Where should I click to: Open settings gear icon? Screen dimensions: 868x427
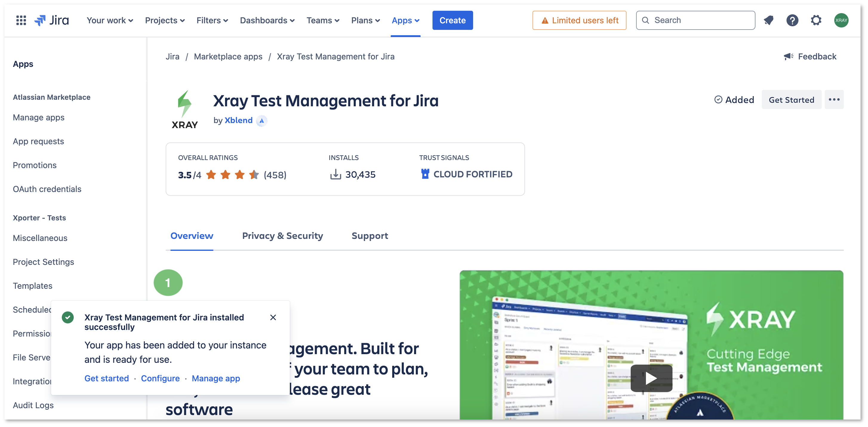pos(816,20)
